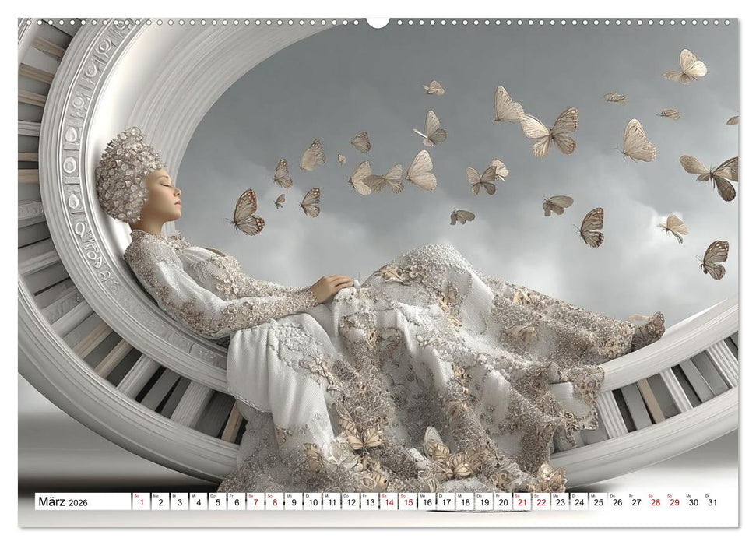This screenshot has width=756, height=545.
Task: Click on day 12 box
Action: [350, 502]
